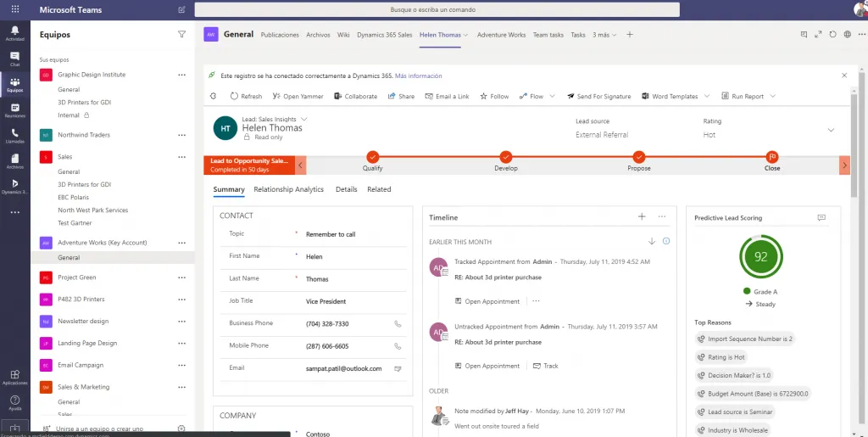868x437 pixels.
Task: Filter the Equipos teams list
Action: (181, 34)
